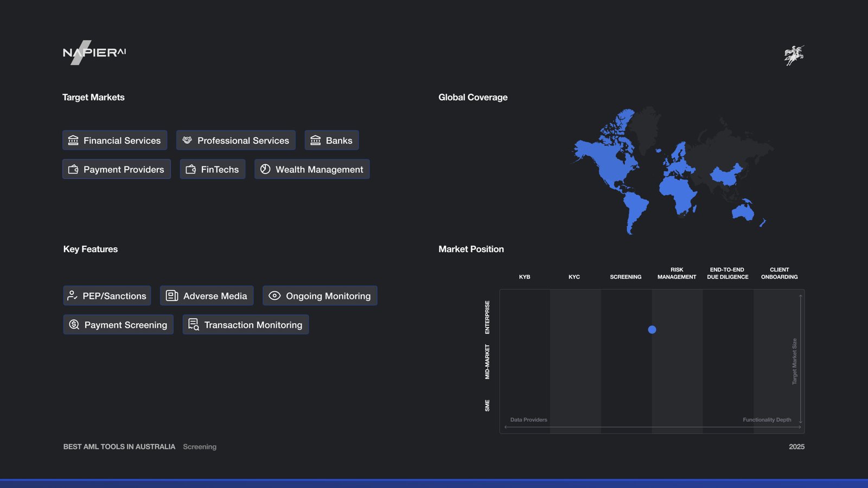The image size is (868, 488).
Task: Click the person-check icon beside PEP/Sanctions
Action: pyautogui.click(x=72, y=296)
